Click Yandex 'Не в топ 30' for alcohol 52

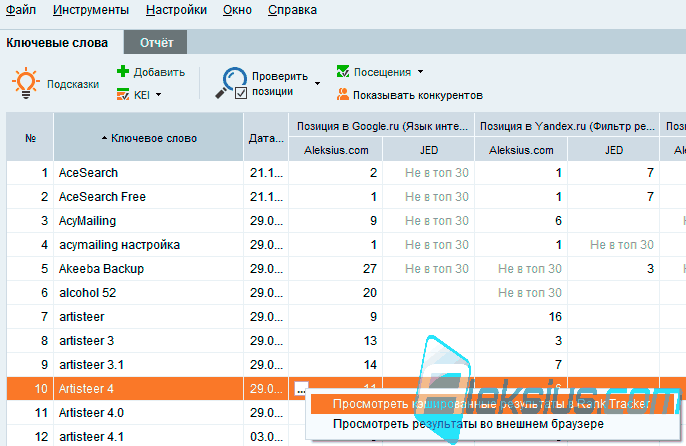click(x=529, y=293)
